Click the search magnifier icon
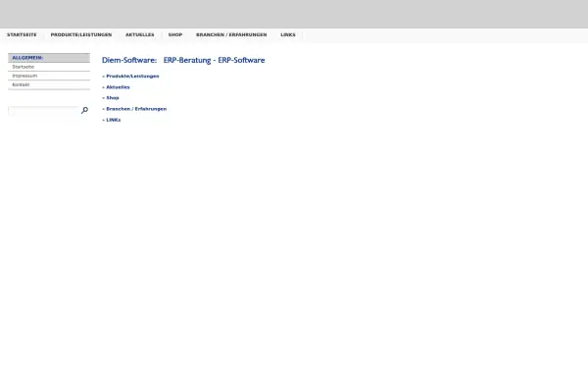This screenshot has width=588, height=368. [x=84, y=110]
